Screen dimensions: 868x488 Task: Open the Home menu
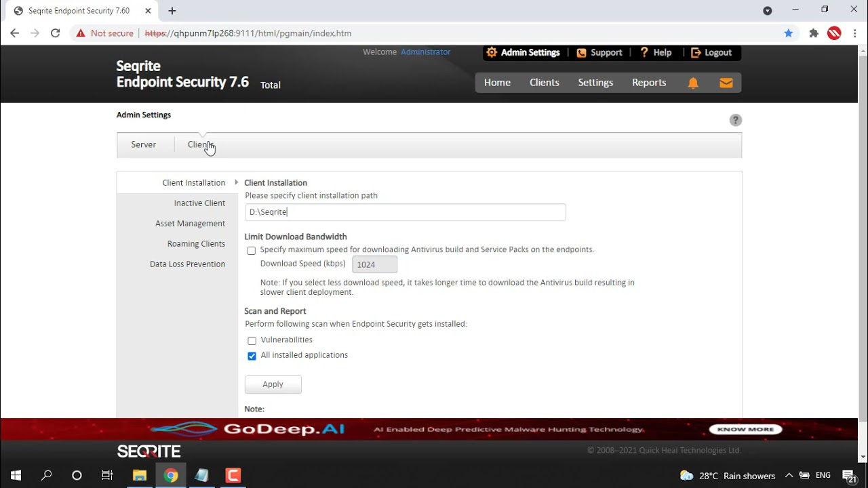click(x=497, y=83)
